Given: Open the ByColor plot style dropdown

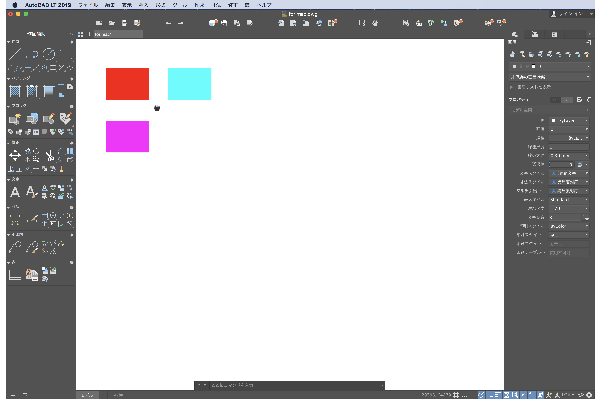Looking at the screenshot, I should 569,226.
